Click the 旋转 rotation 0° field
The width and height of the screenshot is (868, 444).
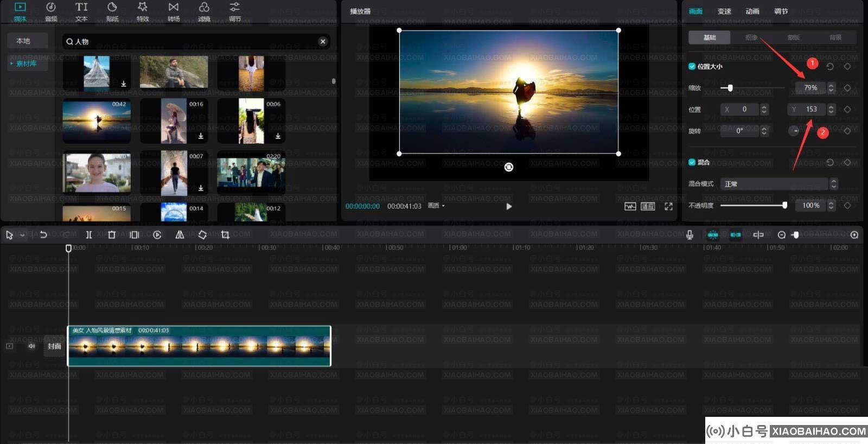(739, 131)
